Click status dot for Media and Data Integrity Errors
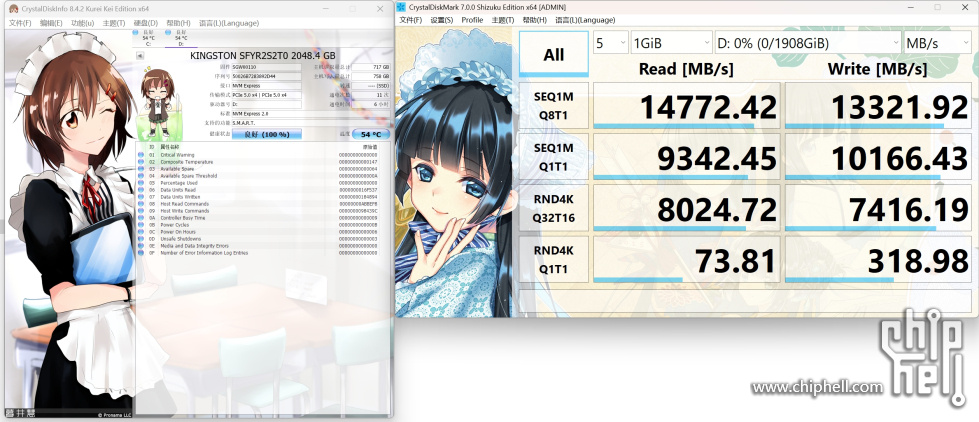The height and width of the screenshot is (422, 979). coord(141,246)
